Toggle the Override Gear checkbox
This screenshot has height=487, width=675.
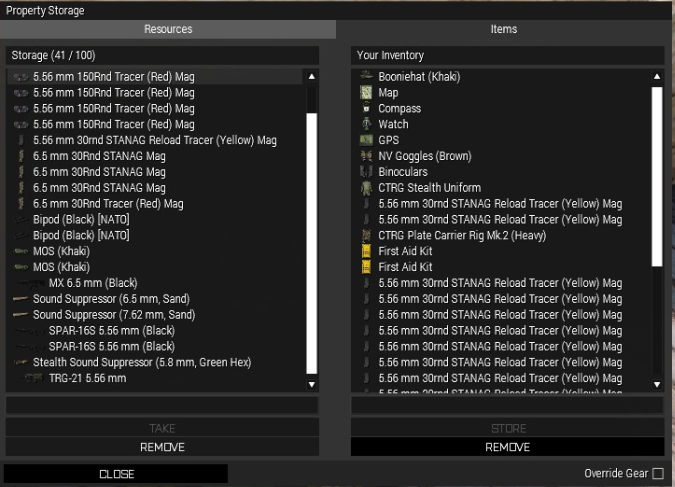pos(658,473)
